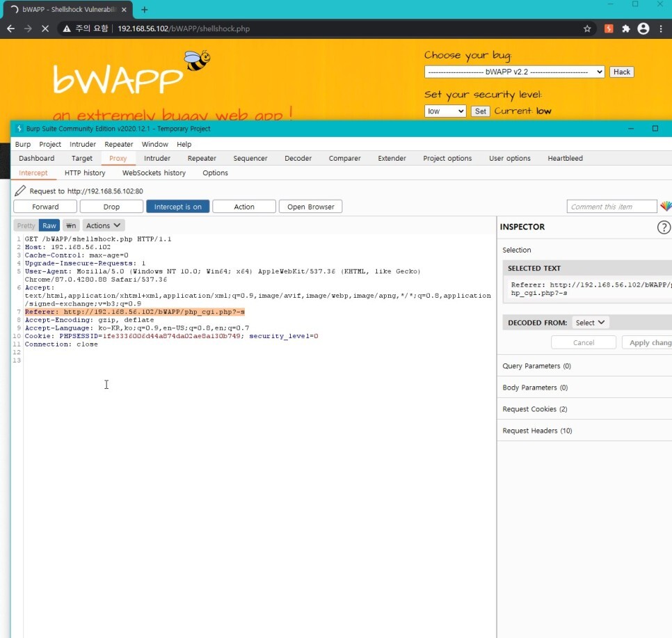Open Heartbleed tab
672x638 pixels.
point(565,158)
